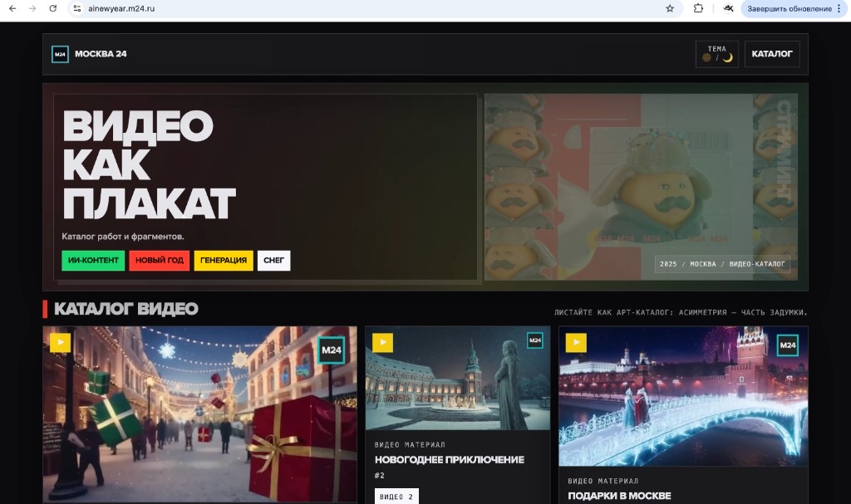851x504 pixels.
Task: Click the 2025 / МОСКВА / ВИДЕО-КАТАЛОГ label
Action: [722, 264]
